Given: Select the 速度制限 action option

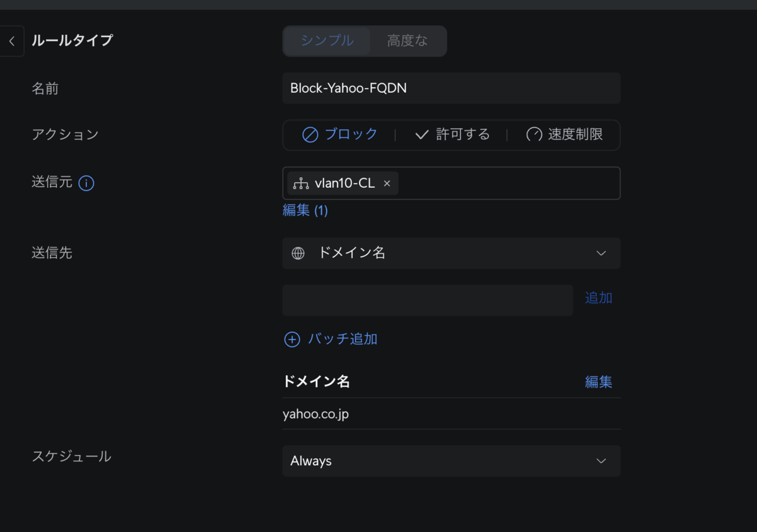Looking at the screenshot, I should click(x=565, y=135).
